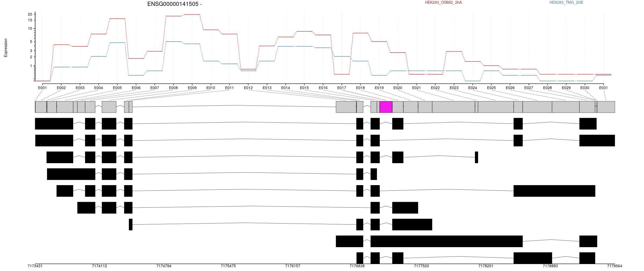Click exon label E012

click(x=248, y=88)
